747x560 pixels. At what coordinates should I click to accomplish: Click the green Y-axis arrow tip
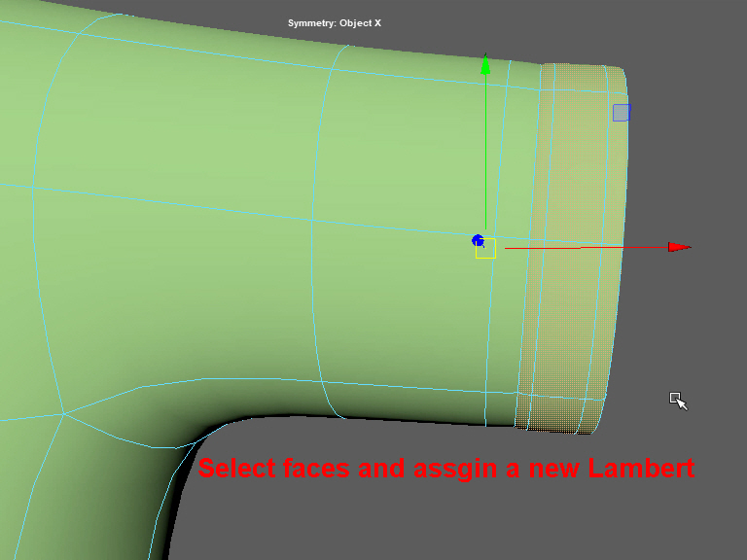click(486, 63)
